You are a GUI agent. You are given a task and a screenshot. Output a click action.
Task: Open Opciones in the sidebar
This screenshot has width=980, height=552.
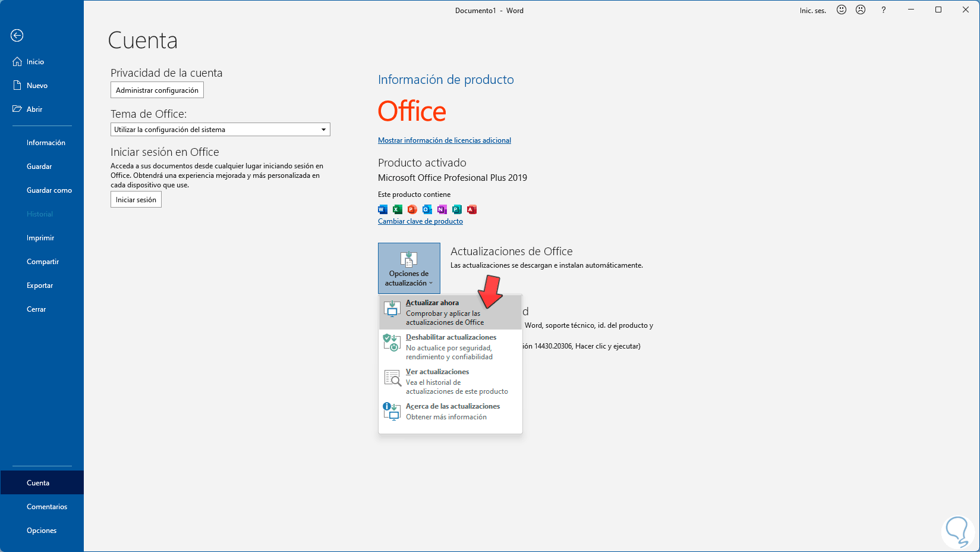pos(42,531)
